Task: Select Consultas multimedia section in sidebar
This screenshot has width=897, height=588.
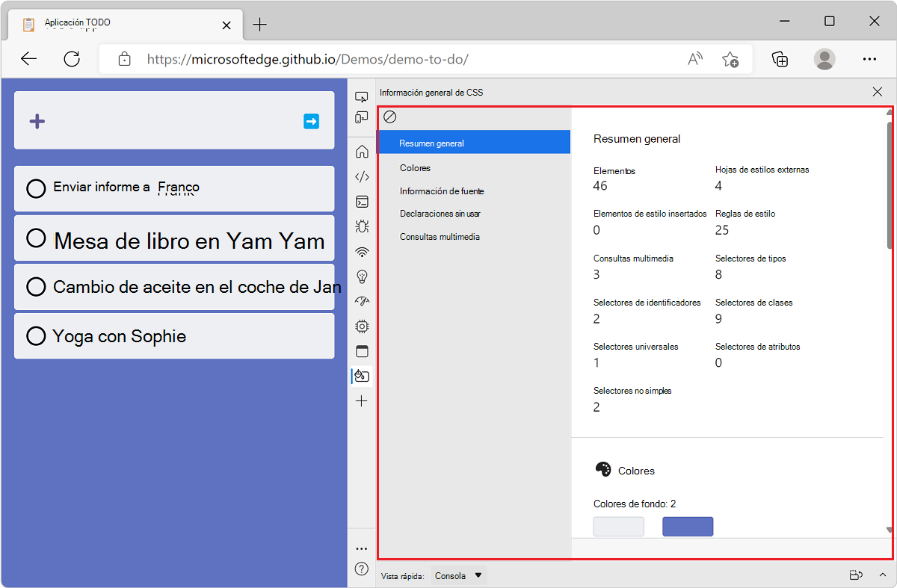Action: pos(474,237)
